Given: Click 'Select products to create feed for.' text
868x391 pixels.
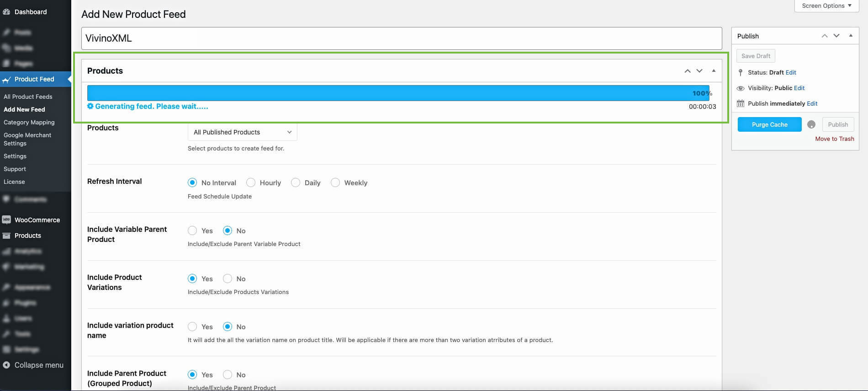Looking at the screenshot, I should 236,148.
